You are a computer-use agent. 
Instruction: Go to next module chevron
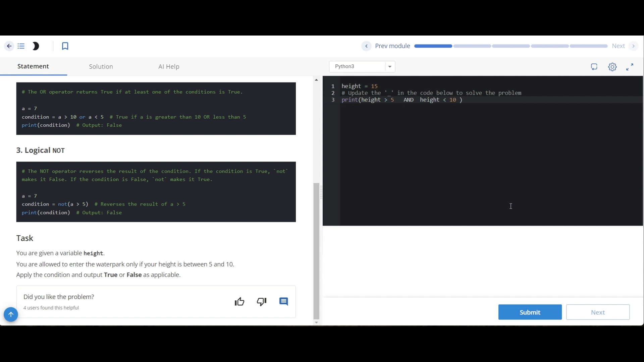point(633,46)
